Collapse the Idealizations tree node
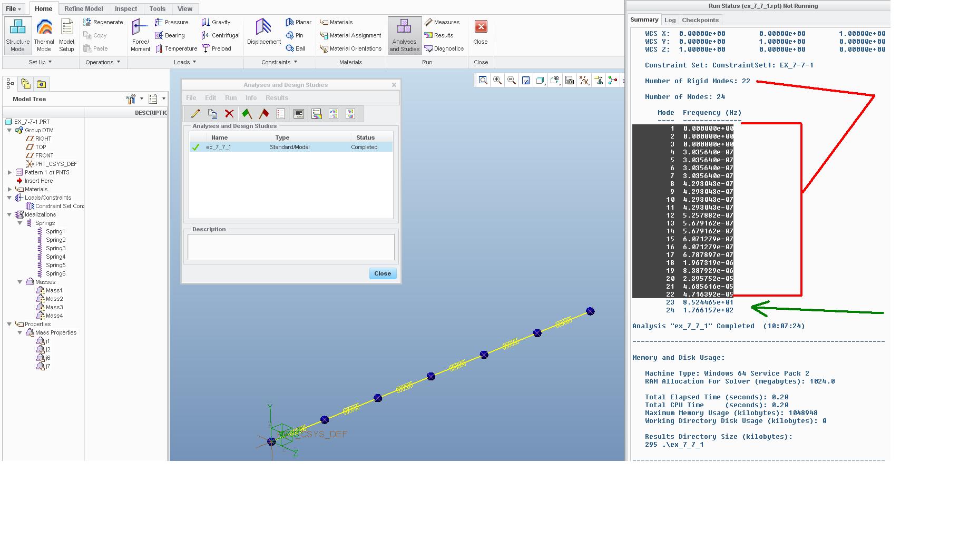Screen dimensions: 979x560 coord(9,214)
